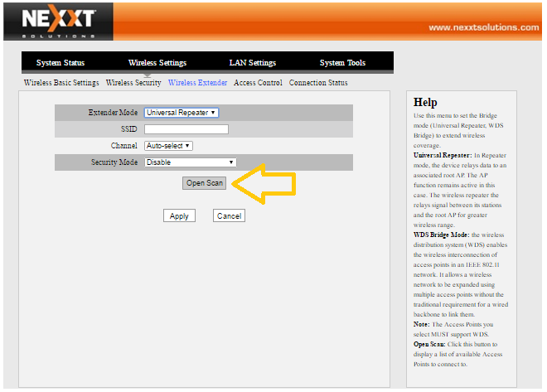This screenshot has width=547, height=392.
Task: View the Connection Status tab
Action: pos(318,83)
